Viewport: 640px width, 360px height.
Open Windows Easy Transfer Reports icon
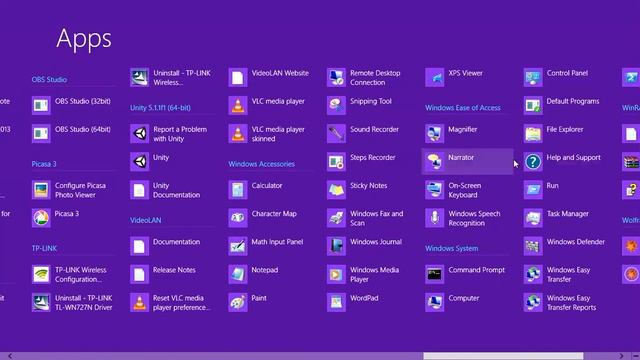point(533,302)
